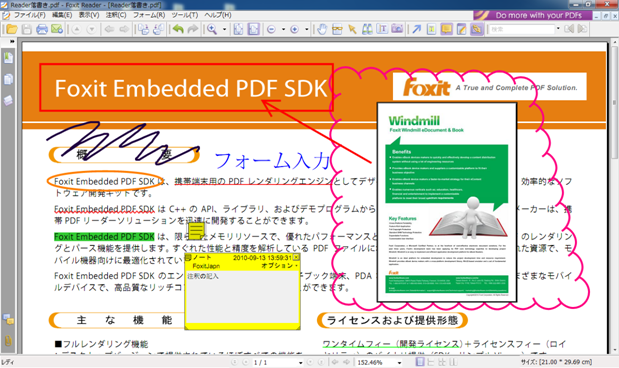Select the pencil drawing tool
619x368 pixels.
click(x=461, y=29)
